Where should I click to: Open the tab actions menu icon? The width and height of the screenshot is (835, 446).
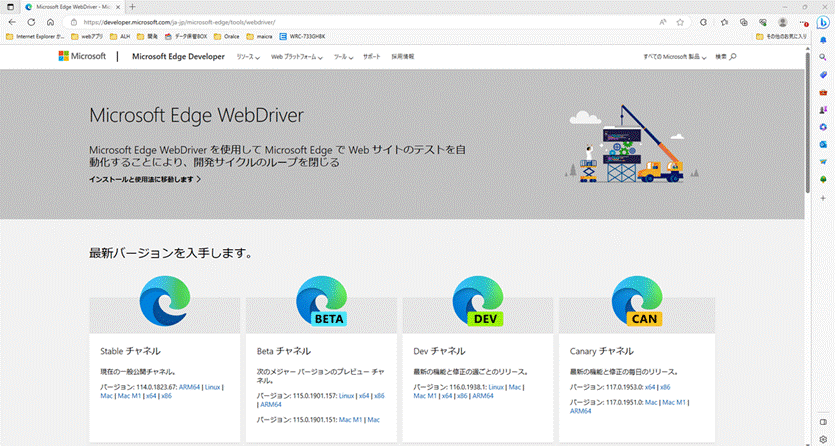click(x=10, y=7)
